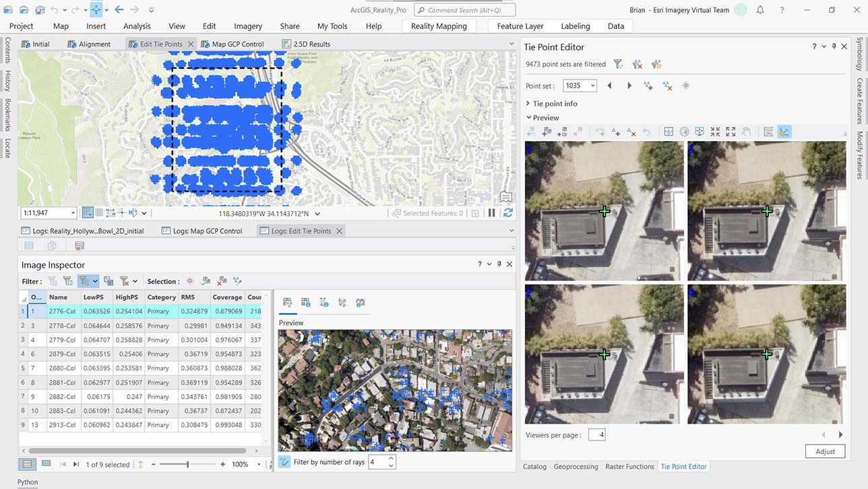Click the add point set icon
This screenshot has height=489, width=868.
coord(648,86)
